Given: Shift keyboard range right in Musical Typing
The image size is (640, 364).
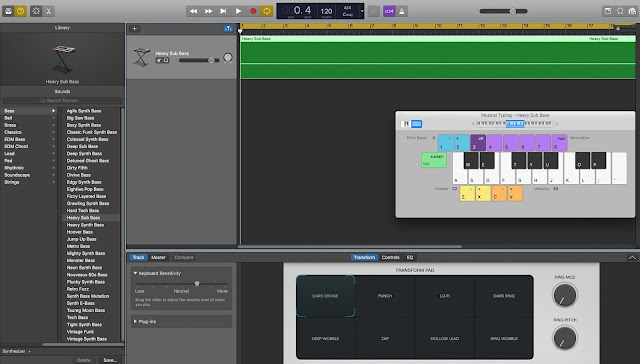Looking at the screenshot, I should 557,123.
